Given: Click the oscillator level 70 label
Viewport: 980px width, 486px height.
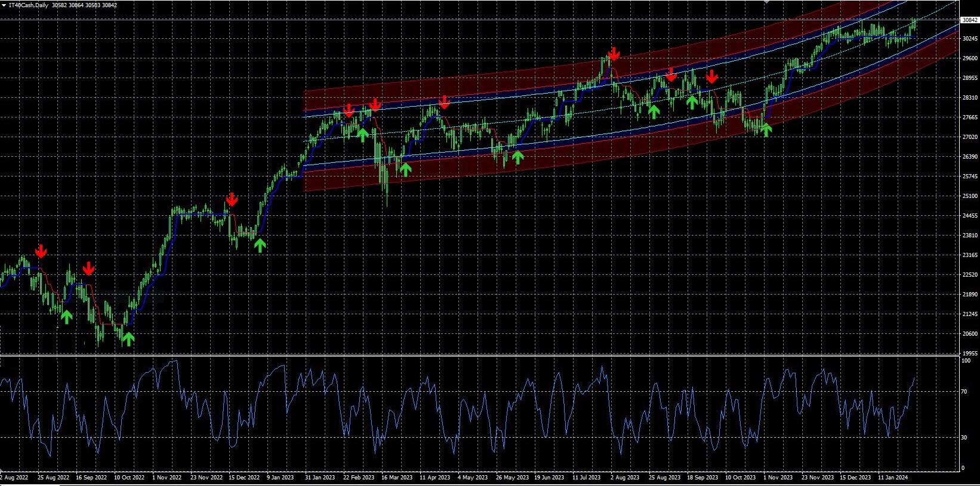Looking at the screenshot, I should click(964, 392).
